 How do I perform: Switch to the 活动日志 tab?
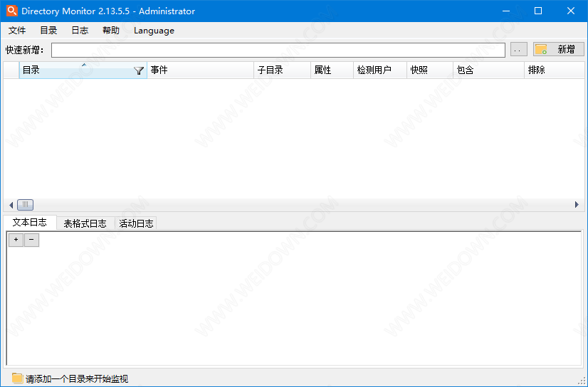tap(136, 223)
